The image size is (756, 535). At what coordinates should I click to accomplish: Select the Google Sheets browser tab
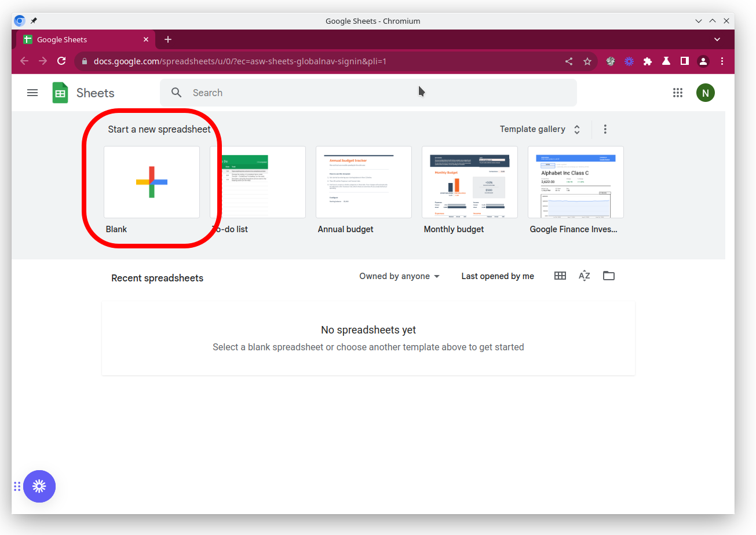86,39
